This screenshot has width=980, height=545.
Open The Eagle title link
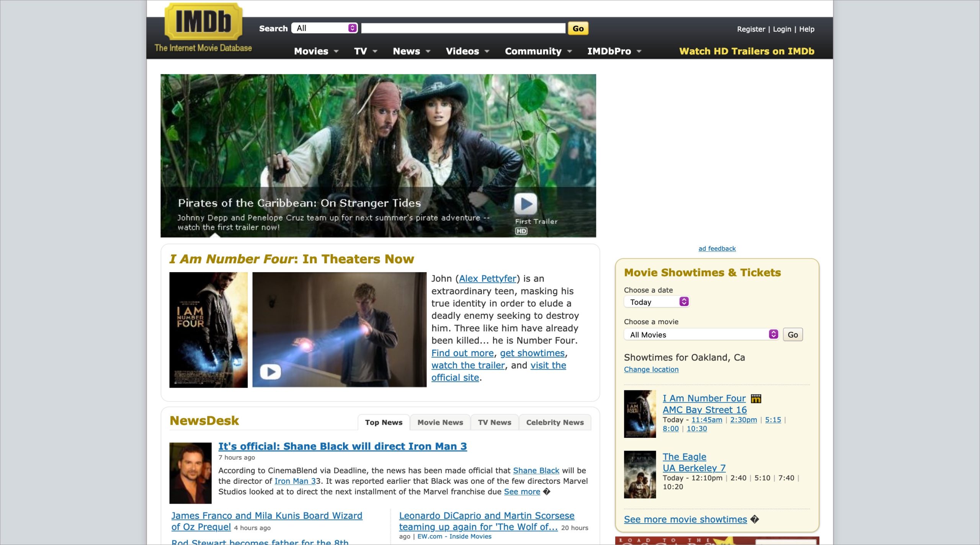coord(684,457)
